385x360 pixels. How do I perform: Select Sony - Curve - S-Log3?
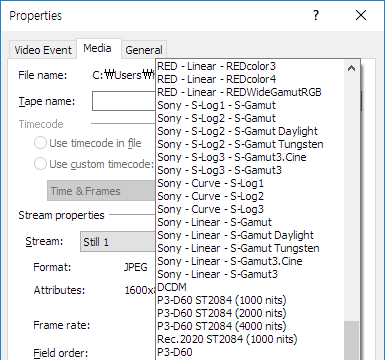250,209
